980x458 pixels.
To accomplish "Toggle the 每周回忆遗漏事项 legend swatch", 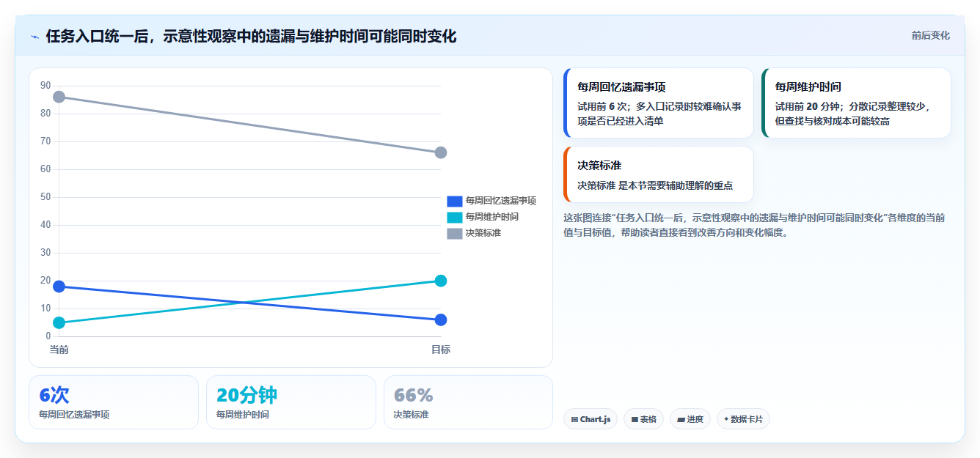I will [455, 201].
